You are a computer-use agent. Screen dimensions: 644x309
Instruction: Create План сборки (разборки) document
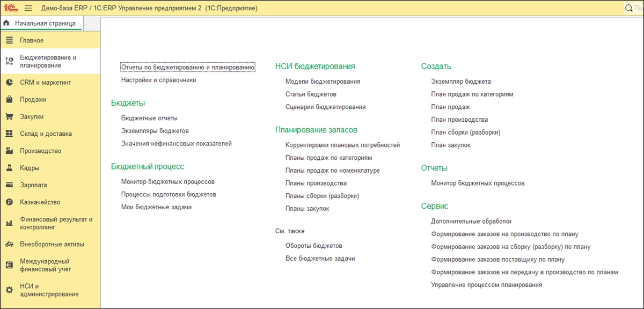[x=466, y=133]
